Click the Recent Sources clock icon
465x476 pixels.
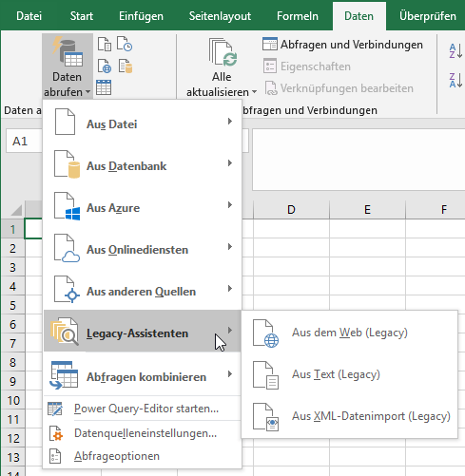point(125,44)
